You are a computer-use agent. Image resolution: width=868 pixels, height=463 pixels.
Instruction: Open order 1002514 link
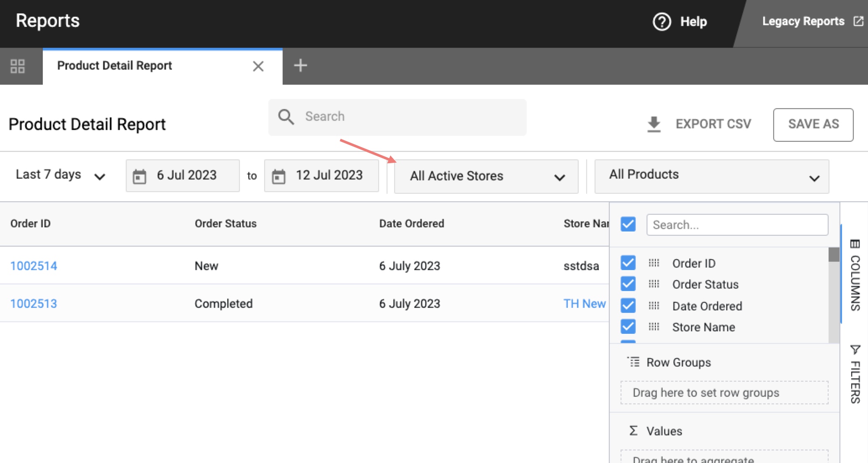pos(34,266)
